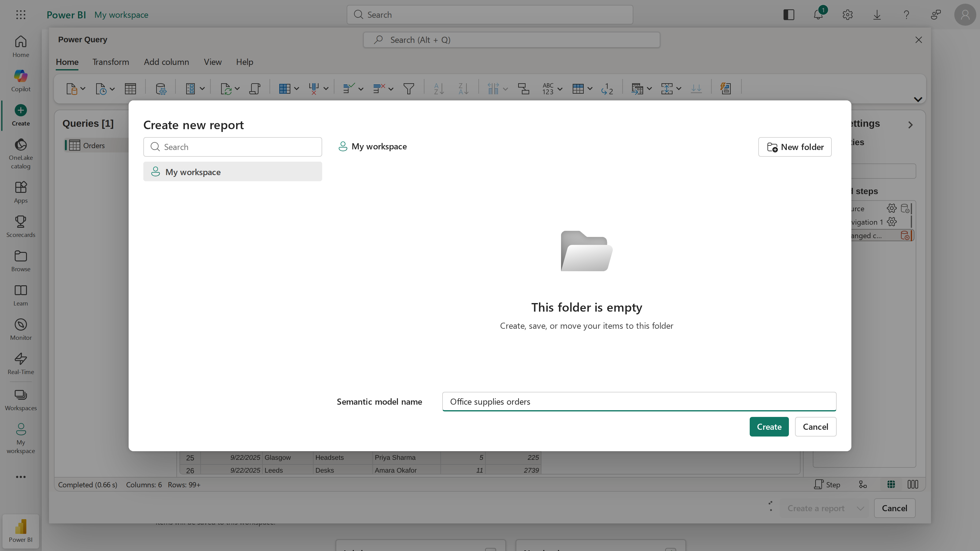This screenshot has width=980, height=551.
Task: Expand the Data type ABC 123 dropdown
Action: [560, 88]
